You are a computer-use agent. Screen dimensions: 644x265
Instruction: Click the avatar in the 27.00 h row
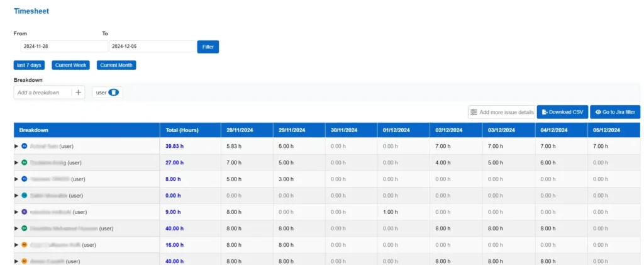click(24, 162)
